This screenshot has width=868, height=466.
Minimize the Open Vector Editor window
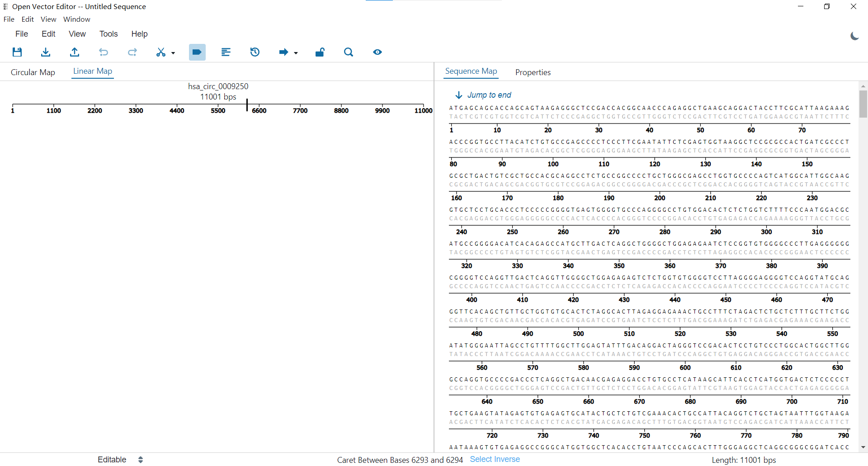(x=801, y=6)
